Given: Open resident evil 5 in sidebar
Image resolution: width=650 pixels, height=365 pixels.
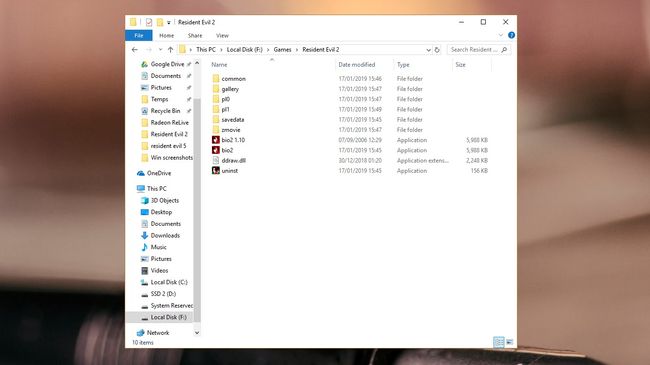Looking at the screenshot, I should pos(168,146).
